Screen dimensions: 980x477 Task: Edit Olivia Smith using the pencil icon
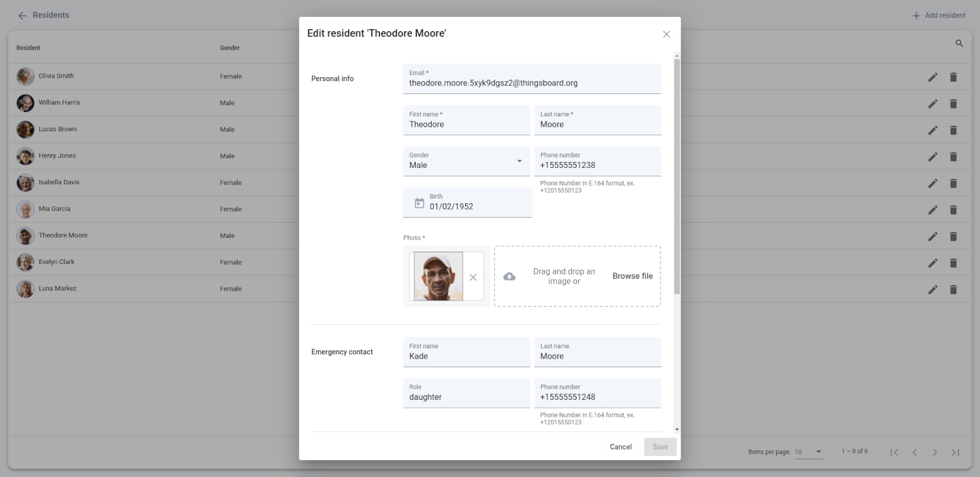point(933,77)
